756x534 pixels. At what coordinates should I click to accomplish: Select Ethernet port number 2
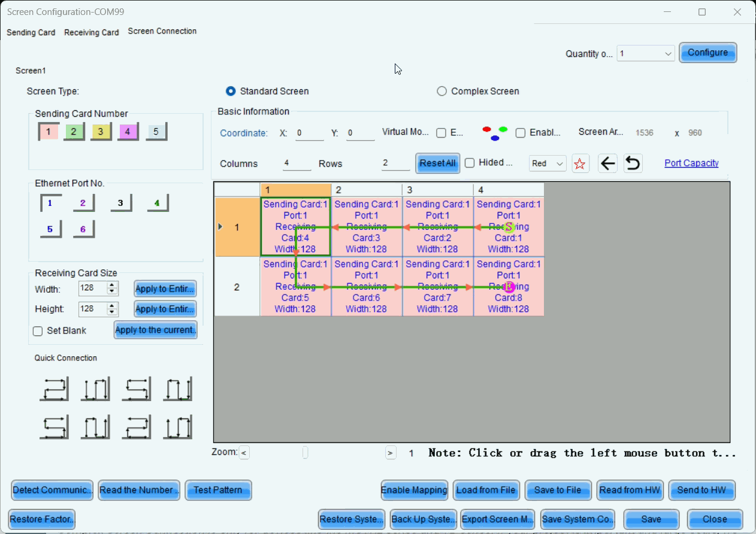click(x=83, y=204)
